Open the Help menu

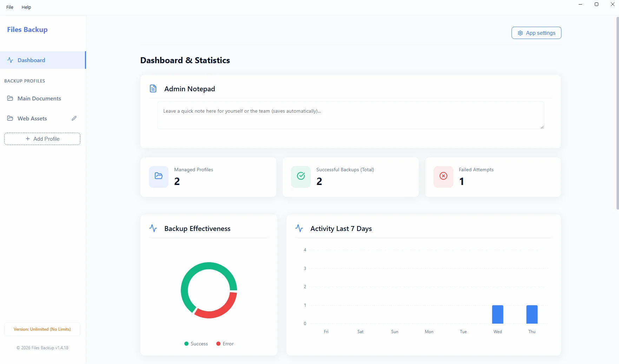pos(26,7)
